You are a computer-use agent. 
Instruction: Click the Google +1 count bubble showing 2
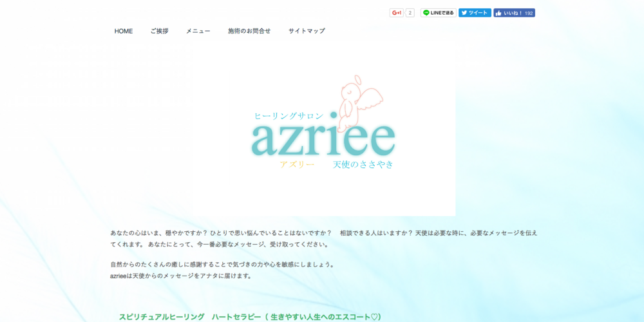[410, 13]
